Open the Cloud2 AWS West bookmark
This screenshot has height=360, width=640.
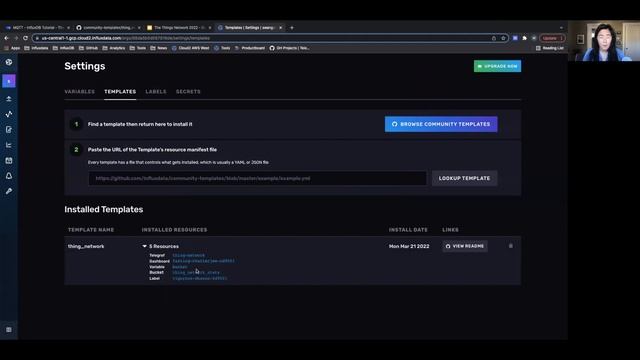tap(191, 48)
